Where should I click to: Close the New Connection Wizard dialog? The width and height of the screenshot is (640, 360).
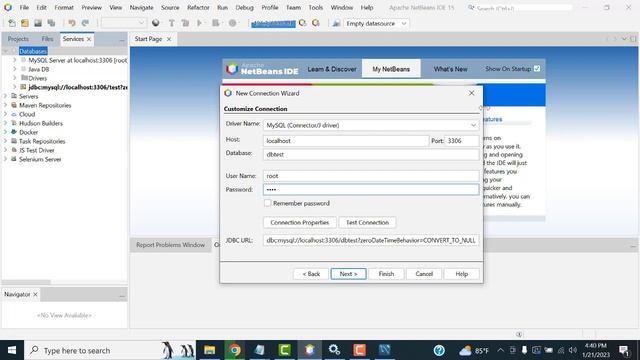coord(471,93)
